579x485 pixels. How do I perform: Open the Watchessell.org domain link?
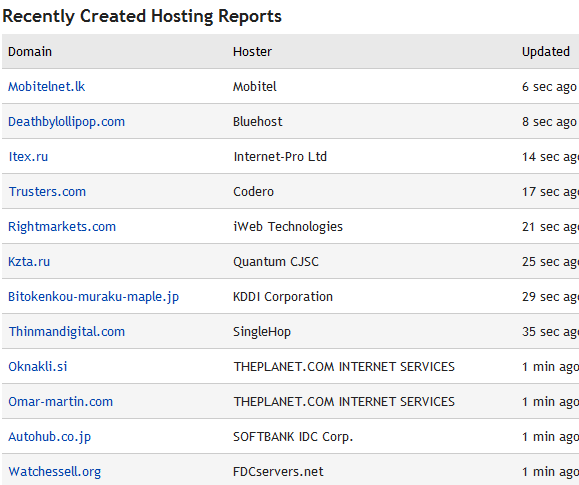tap(55, 472)
